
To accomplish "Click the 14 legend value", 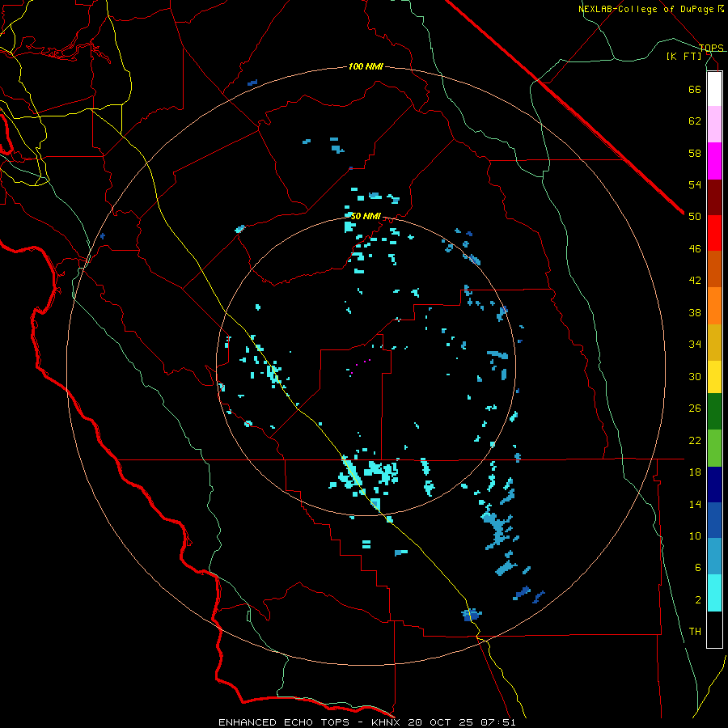I will (x=695, y=504).
